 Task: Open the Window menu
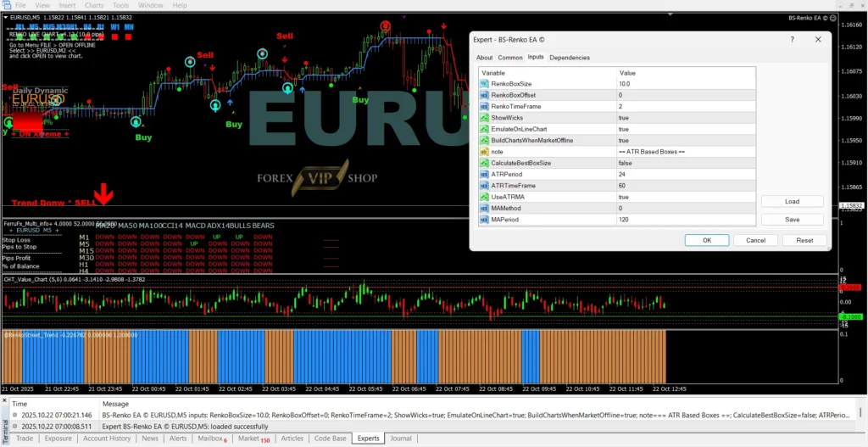(151, 6)
